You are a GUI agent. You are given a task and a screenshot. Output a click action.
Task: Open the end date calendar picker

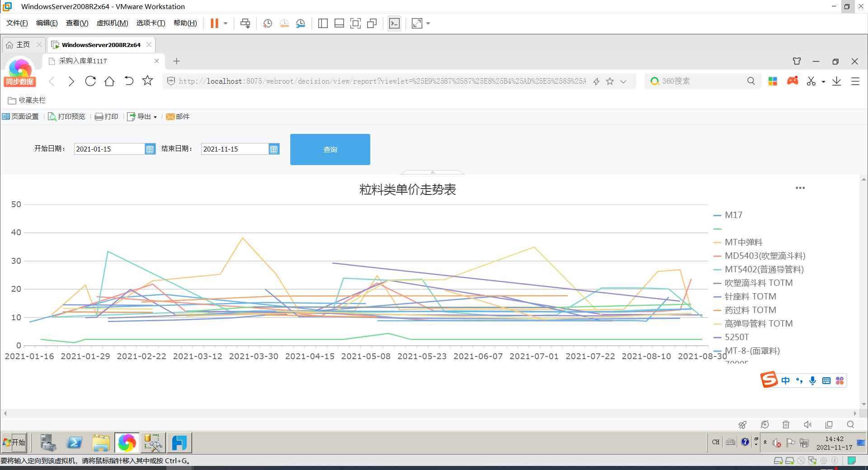click(274, 149)
